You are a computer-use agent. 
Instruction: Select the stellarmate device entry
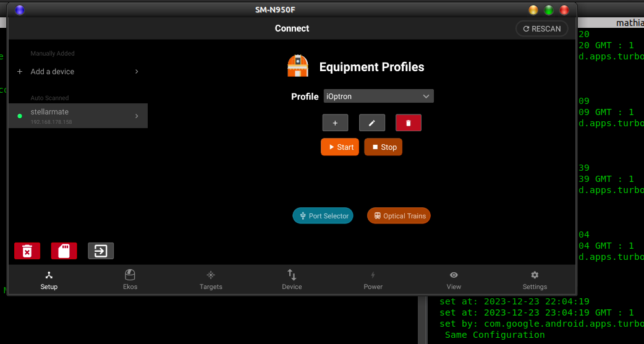pyautogui.click(x=78, y=116)
